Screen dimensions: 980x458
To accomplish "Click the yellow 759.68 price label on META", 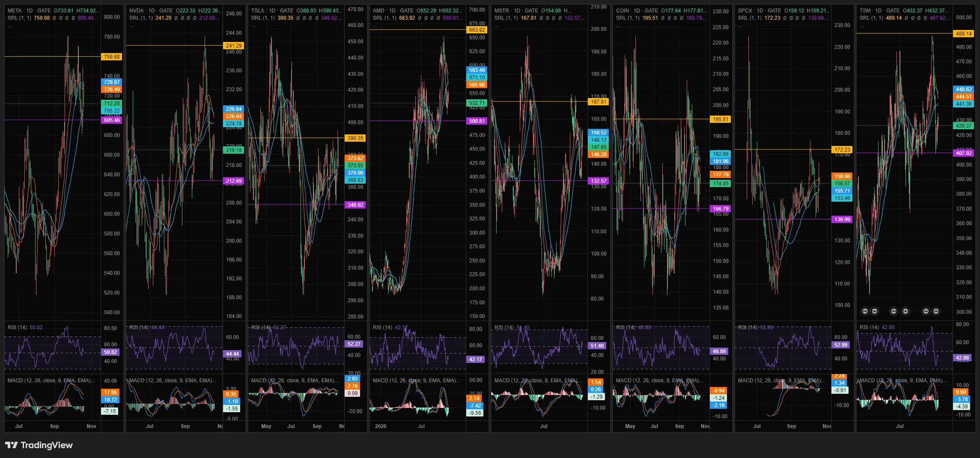I will [x=112, y=57].
